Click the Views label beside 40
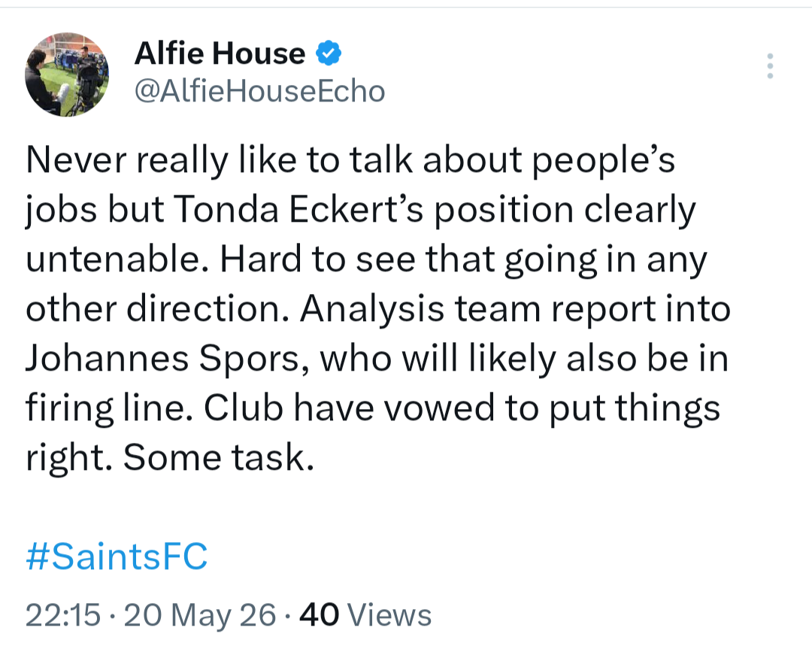This screenshot has height=655, width=812. pyautogui.click(x=389, y=615)
